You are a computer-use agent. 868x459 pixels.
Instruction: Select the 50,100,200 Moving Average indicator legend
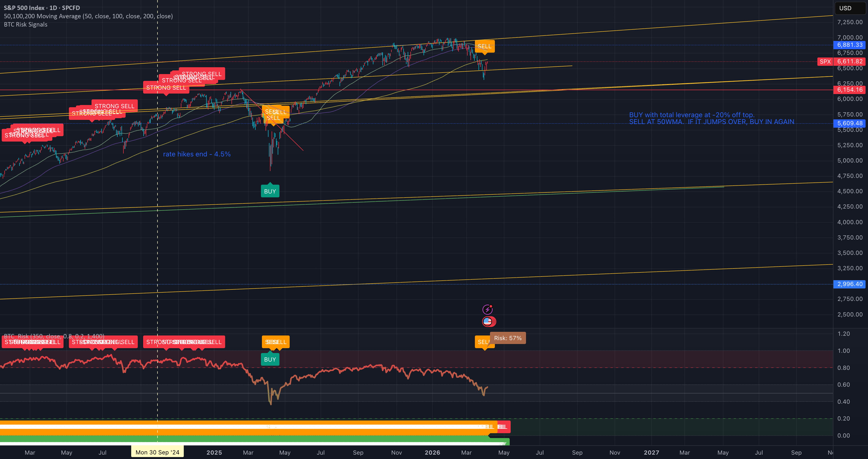88,16
